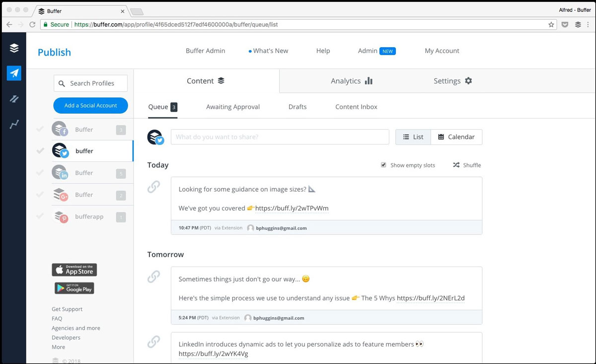This screenshot has height=364, width=596.
Task: Toggle checkmark for LinkedIn Buffer profile
Action: point(40,172)
